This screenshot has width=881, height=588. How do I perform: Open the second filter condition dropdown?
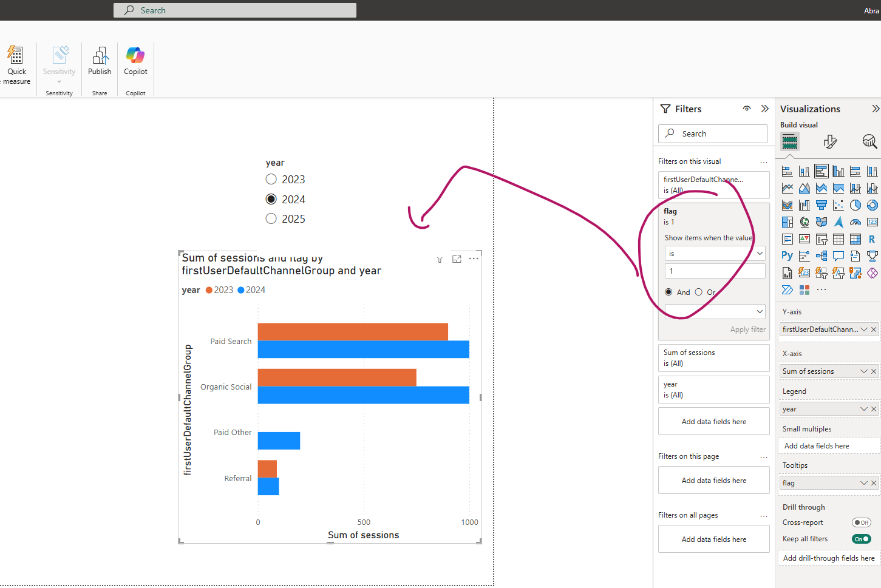click(715, 312)
